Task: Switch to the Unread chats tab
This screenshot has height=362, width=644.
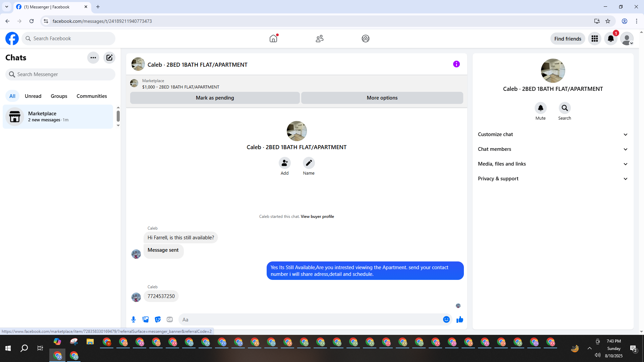Action: point(33,96)
